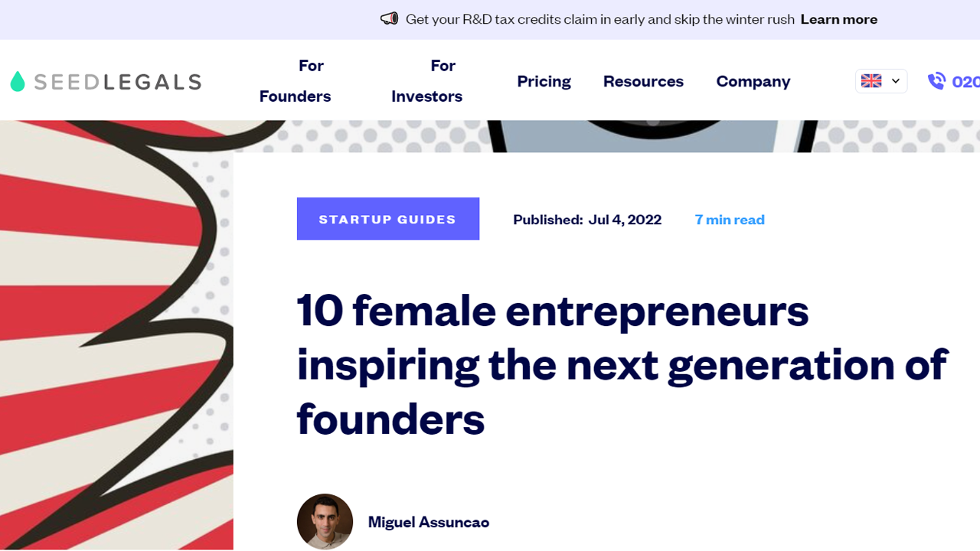Click the published date Jul 4, 2022
This screenshot has width=980, height=551.
click(625, 220)
